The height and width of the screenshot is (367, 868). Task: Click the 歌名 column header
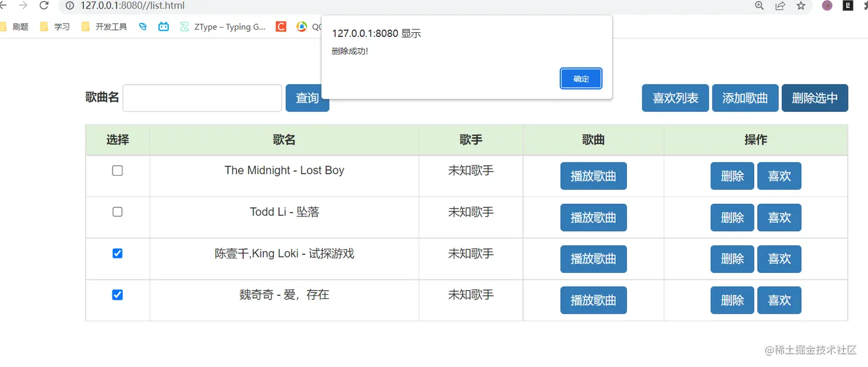284,140
